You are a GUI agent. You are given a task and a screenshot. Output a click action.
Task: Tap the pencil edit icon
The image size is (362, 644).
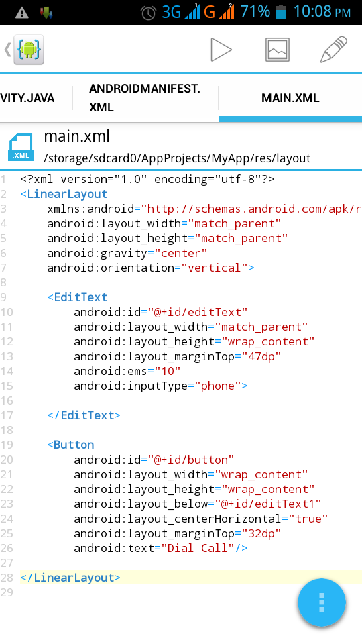[x=334, y=49]
